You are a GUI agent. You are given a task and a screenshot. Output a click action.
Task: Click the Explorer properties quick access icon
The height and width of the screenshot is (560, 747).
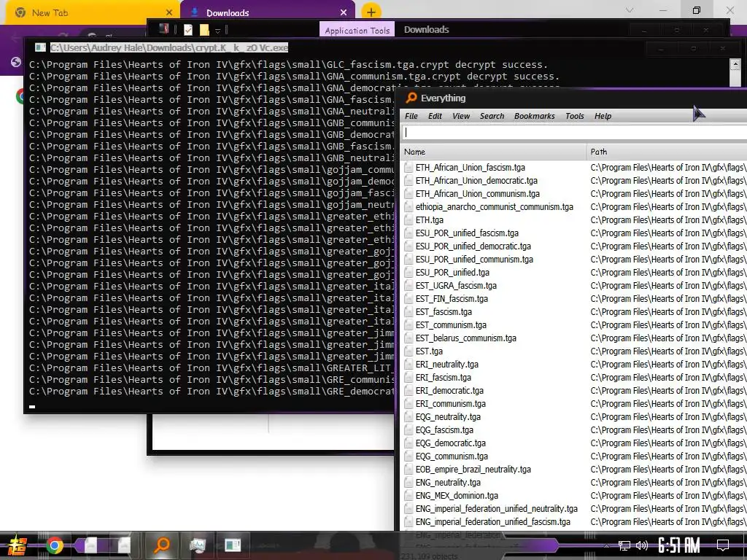click(x=188, y=30)
